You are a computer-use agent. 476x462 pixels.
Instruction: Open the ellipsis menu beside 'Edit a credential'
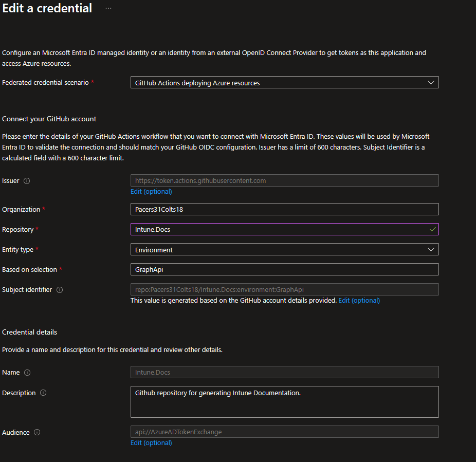tap(108, 8)
